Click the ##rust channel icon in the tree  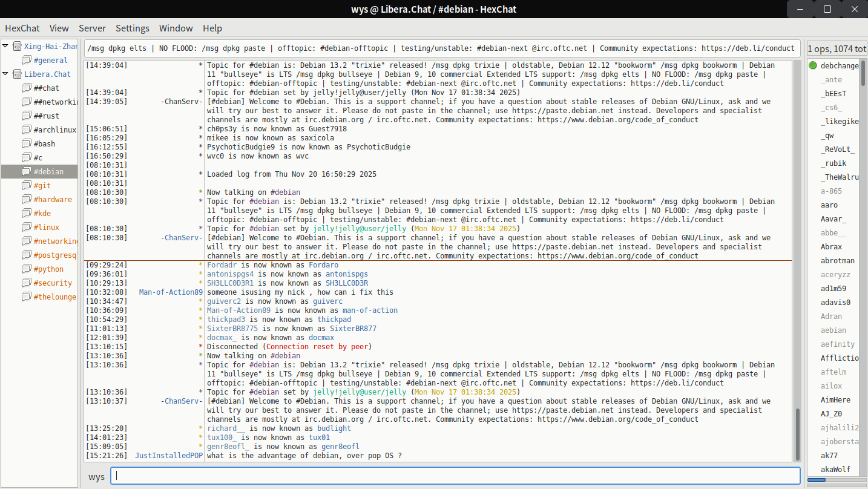(26, 116)
